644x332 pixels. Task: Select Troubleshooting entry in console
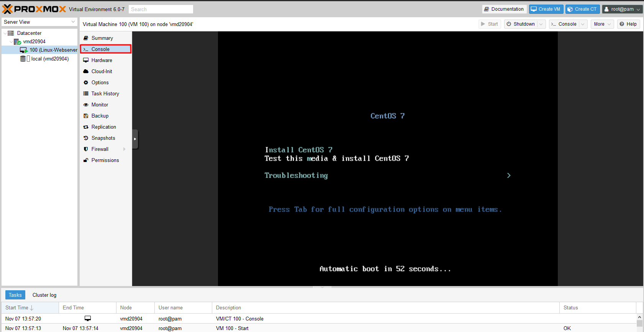click(x=296, y=175)
